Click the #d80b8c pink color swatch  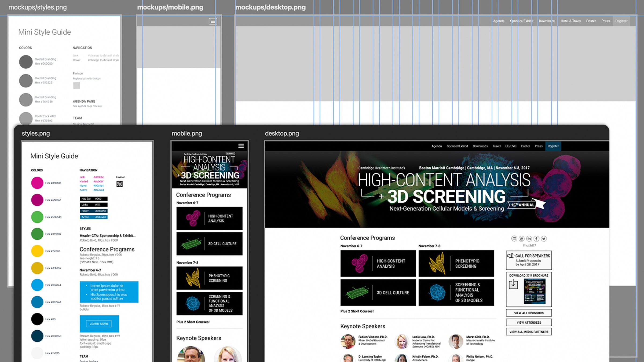37,183
